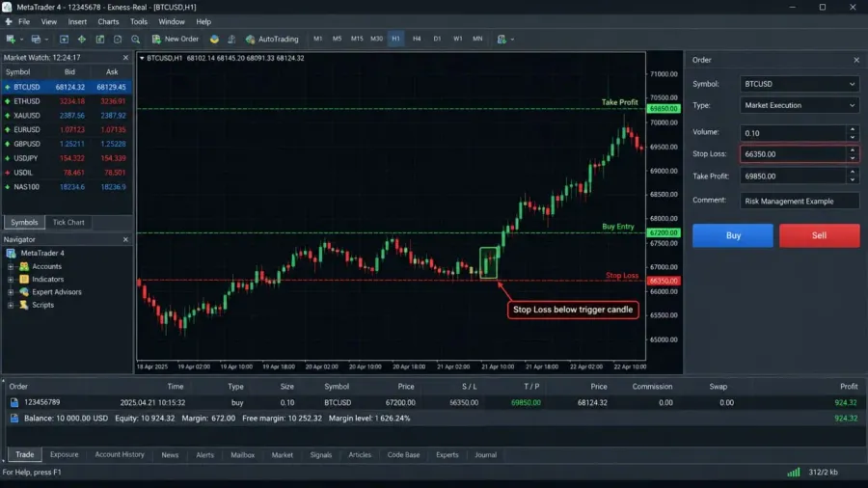The image size is (868, 488).
Task: Click the Strategy Tester magnifier icon
Action: pos(136,39)
